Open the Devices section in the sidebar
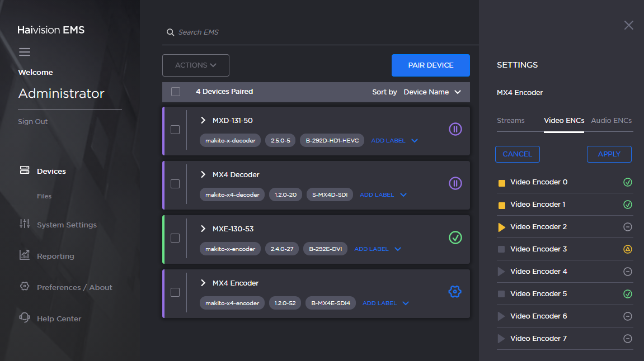644x361 pixels. point(51,171)
